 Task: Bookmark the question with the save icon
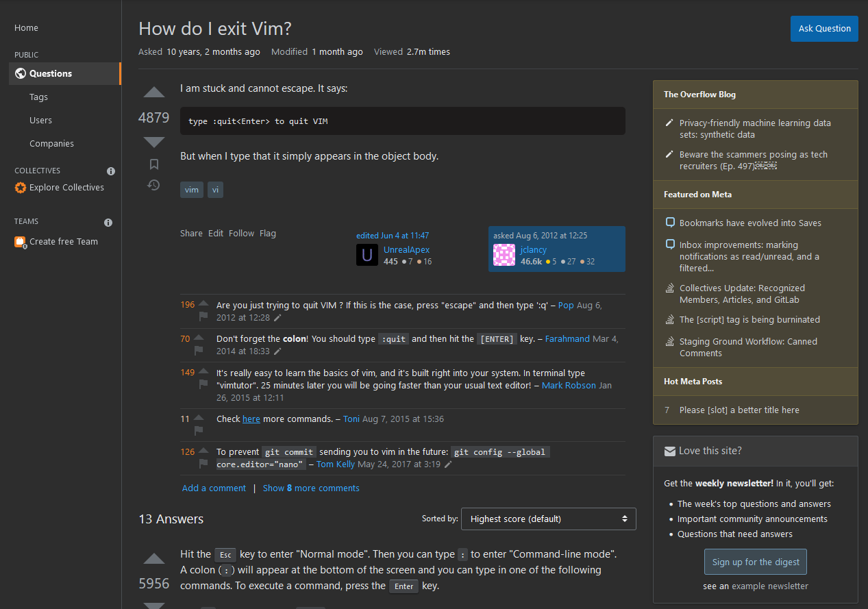[x=154, y=164]
